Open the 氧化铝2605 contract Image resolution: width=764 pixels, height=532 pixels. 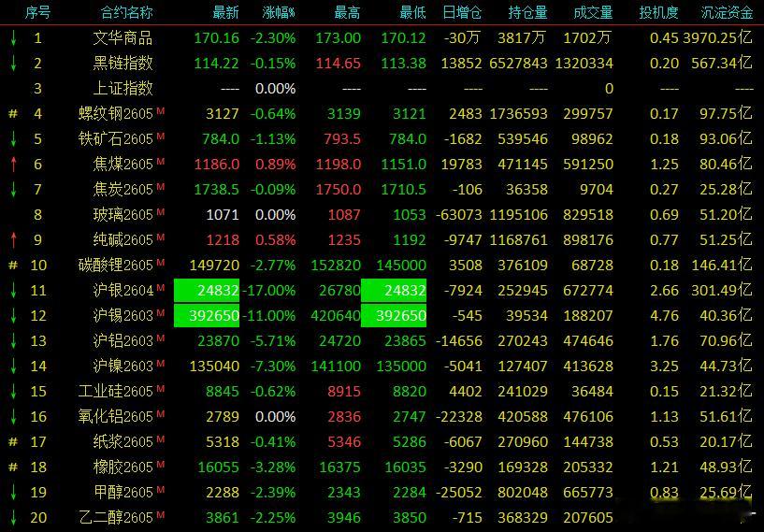[x=116, y=417]
